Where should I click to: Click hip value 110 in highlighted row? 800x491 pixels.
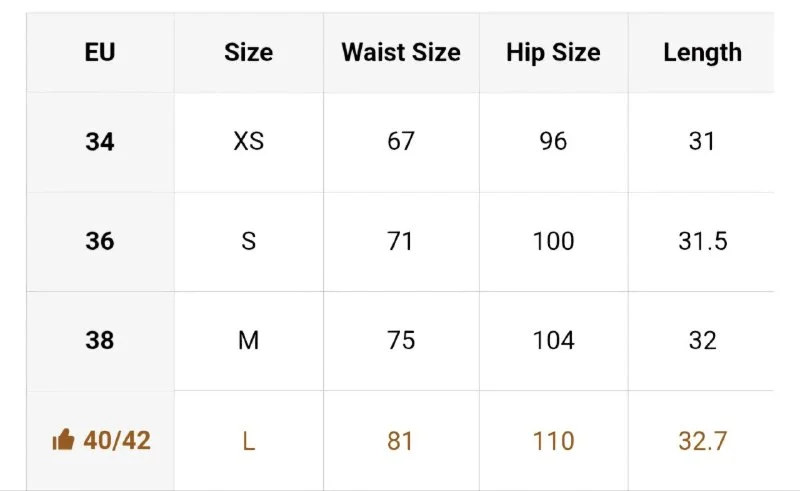pyautogui.click(x=554, y=440)
